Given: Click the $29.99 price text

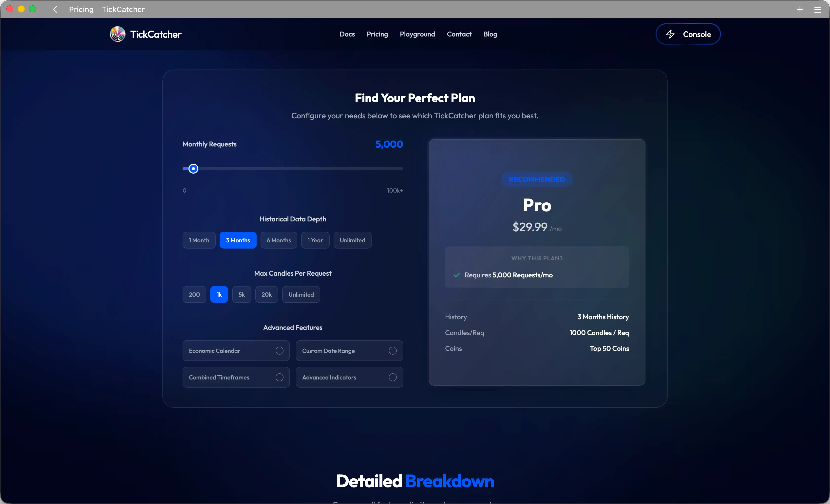Looking at the screenshot, I should click(530, 227).
